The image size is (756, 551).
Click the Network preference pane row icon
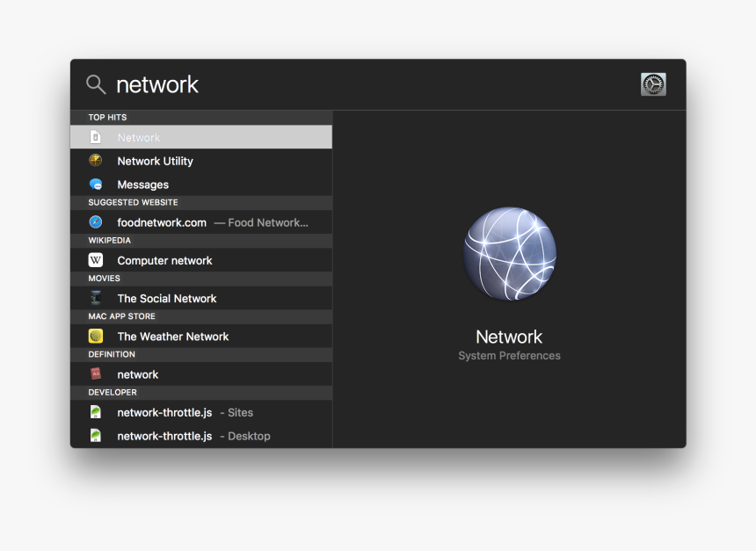96,137
